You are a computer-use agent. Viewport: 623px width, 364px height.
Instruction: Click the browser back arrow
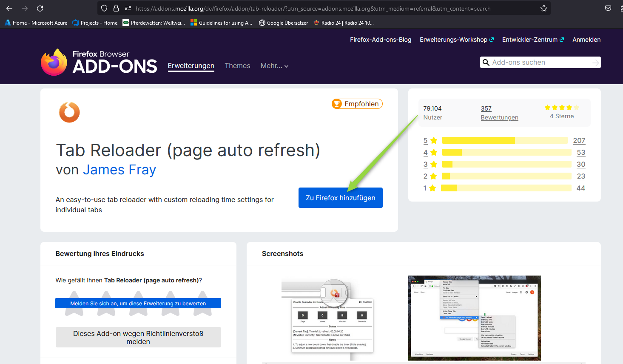[9, 9]
